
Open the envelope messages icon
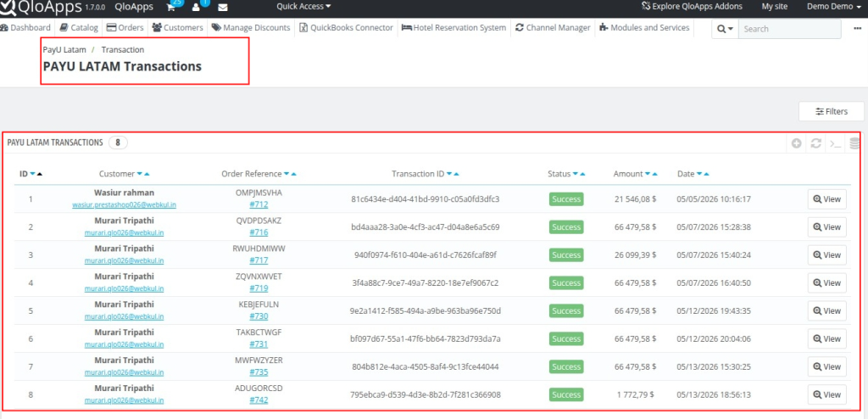coord(223,7)
